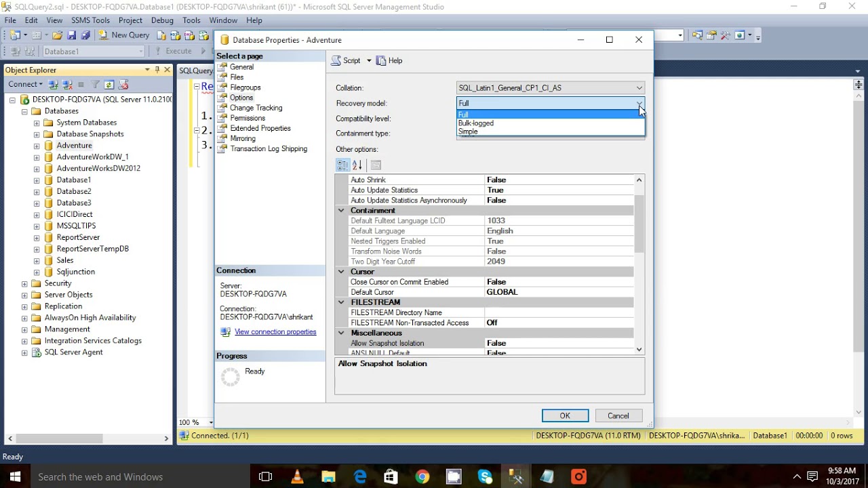Click the Filter funnel icon in Object Explorer
The image size is (868, 488).
click(x=96, y=85)
